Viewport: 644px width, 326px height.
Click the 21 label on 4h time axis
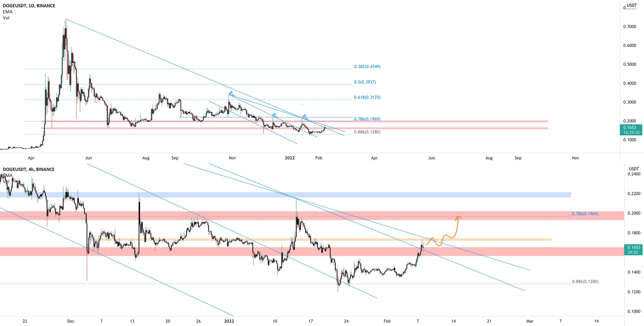pyautogui.click(x=489, y=321)
